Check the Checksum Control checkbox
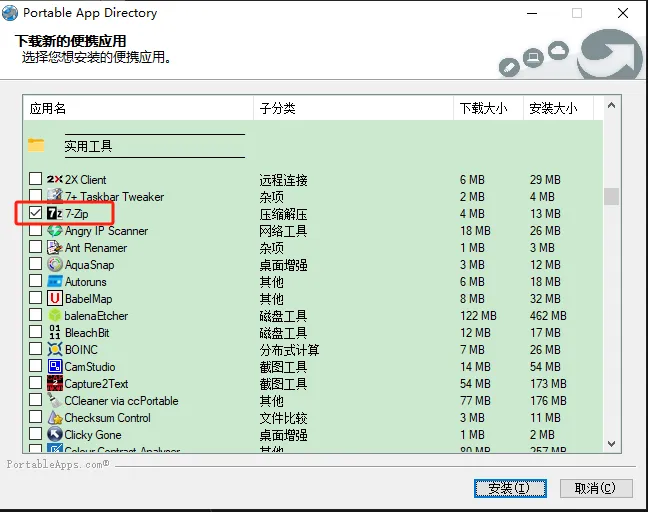 click(36, 417)
